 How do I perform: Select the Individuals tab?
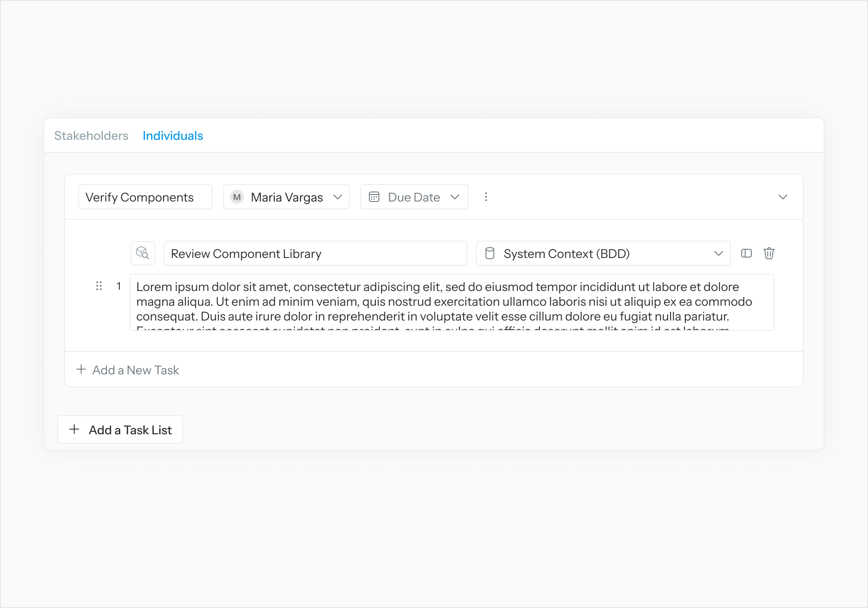coord(173,136)
